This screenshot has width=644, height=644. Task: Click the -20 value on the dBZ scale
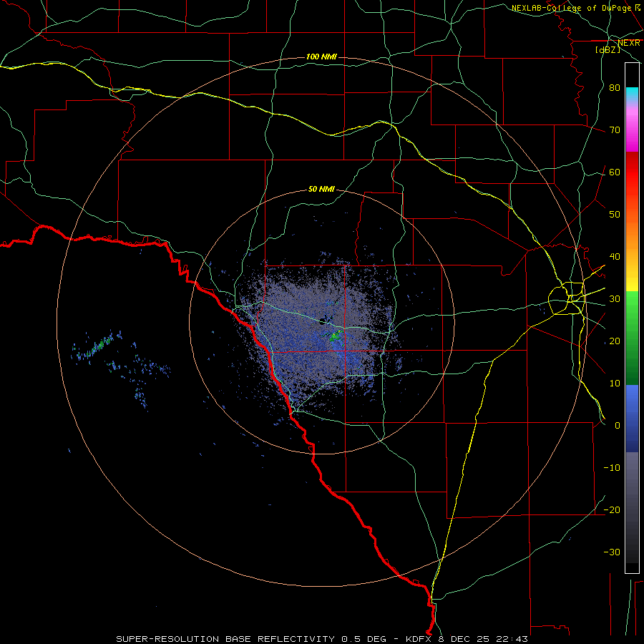pyautogui.click(x=612, y=509)
